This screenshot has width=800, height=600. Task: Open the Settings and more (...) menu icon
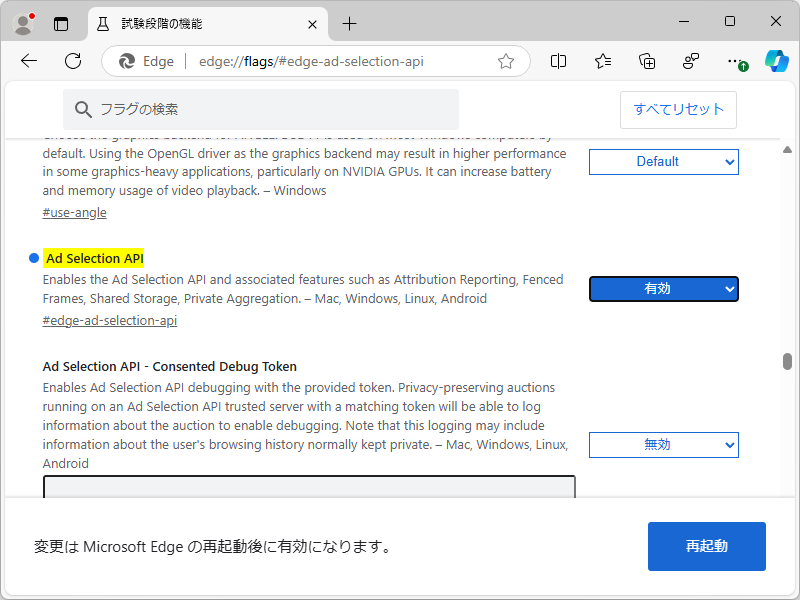click(734, 61)
